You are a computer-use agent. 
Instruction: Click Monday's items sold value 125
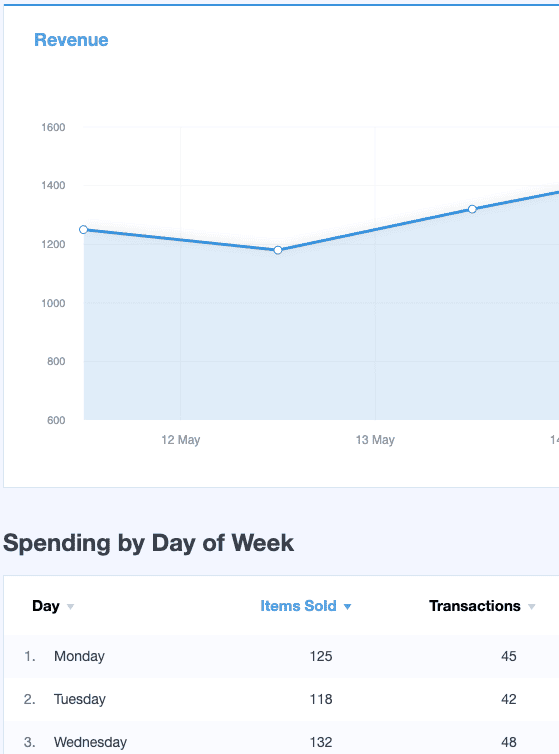[321, 656]
